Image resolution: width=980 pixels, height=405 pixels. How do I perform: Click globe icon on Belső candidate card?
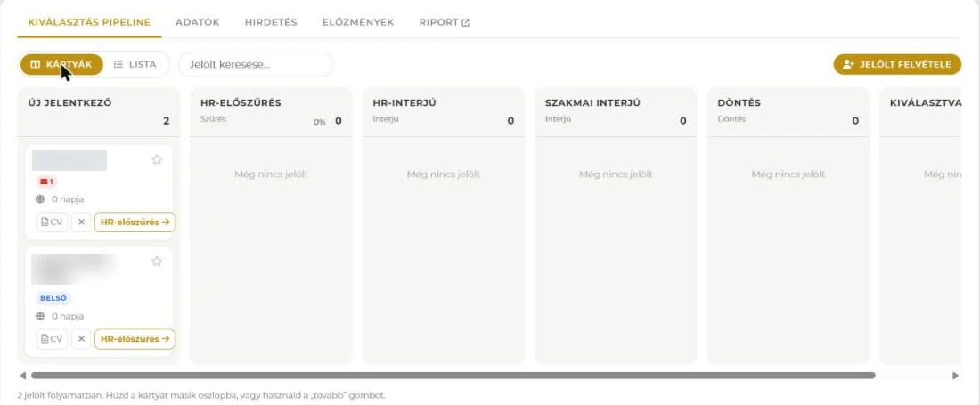tap(41, 316)
